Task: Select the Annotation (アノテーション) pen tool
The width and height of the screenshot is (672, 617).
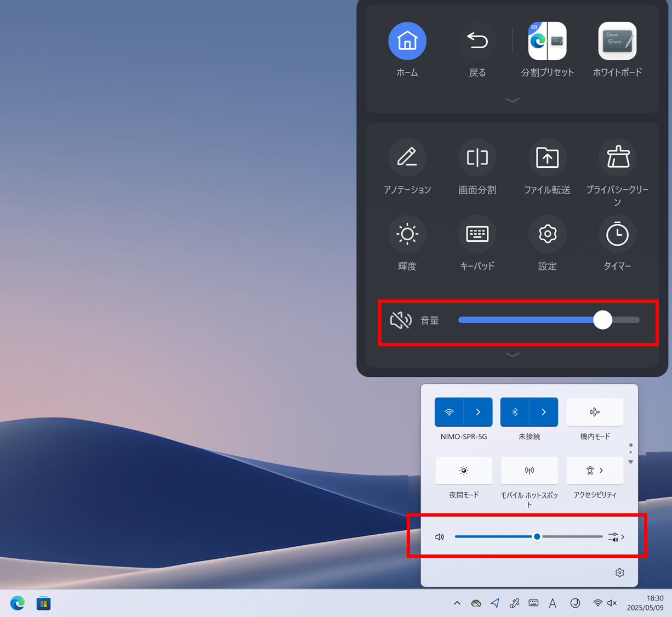Action: 407,158
